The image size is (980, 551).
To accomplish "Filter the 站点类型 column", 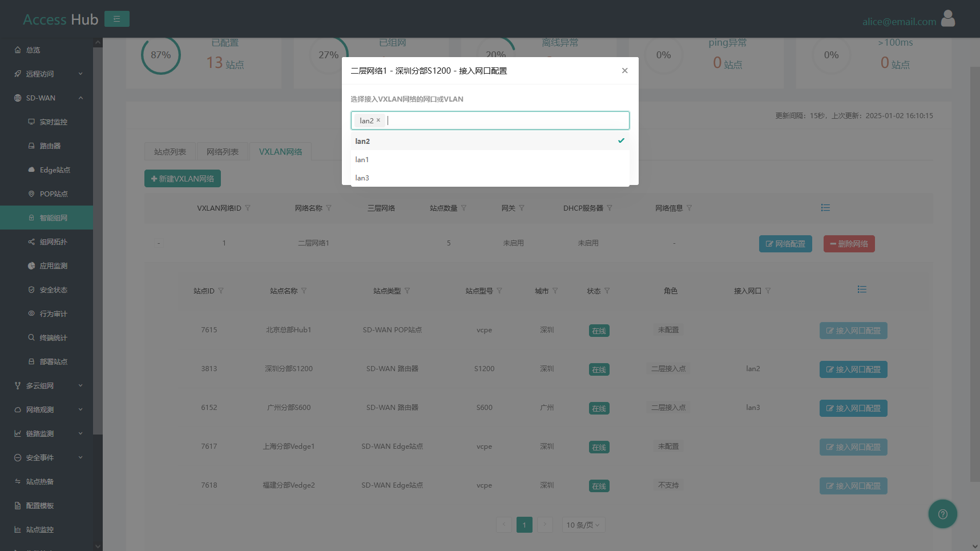I will [x=407, y=291].
